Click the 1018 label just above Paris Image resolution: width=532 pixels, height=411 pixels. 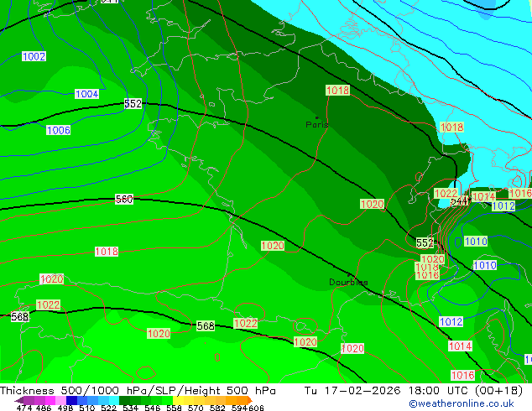[337, 91]
